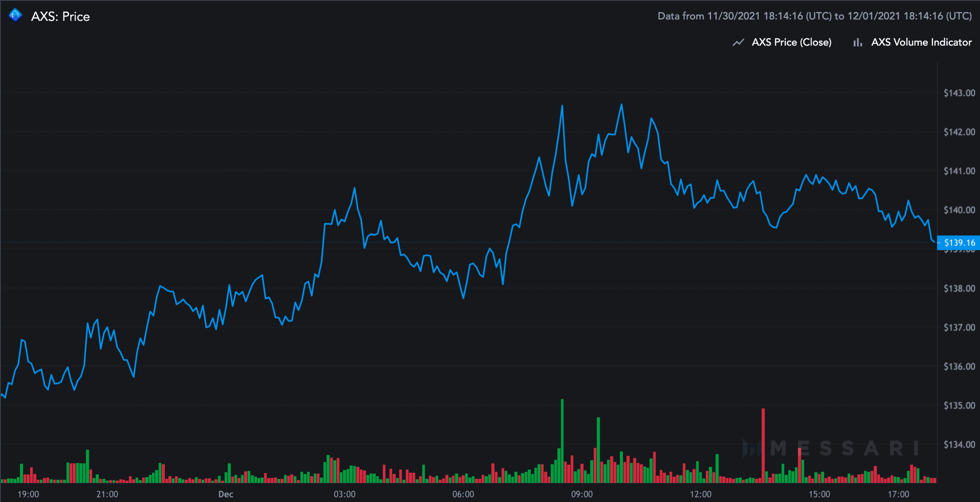Click the 12:00 time axis label
Image resolution: width=980 pixels, height=502 pixels.
700,494
